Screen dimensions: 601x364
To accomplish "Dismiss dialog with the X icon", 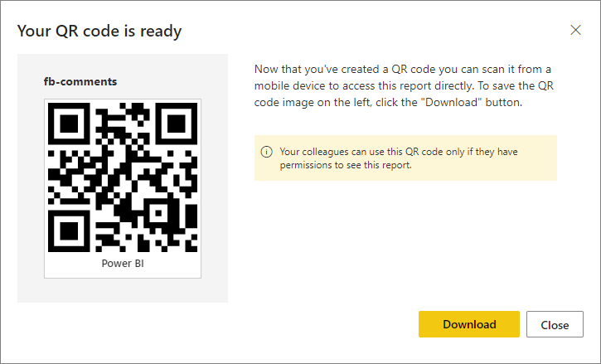I will pyautogui.click(x=575, y=30).
